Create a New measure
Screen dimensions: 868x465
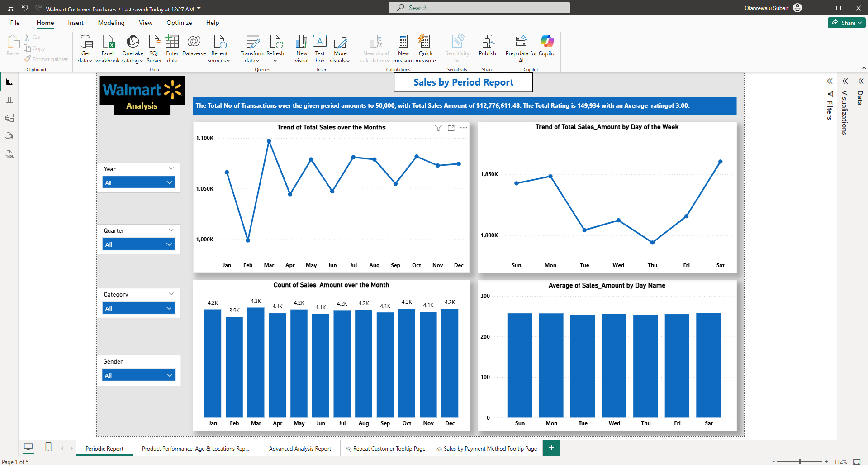[403, 49]
